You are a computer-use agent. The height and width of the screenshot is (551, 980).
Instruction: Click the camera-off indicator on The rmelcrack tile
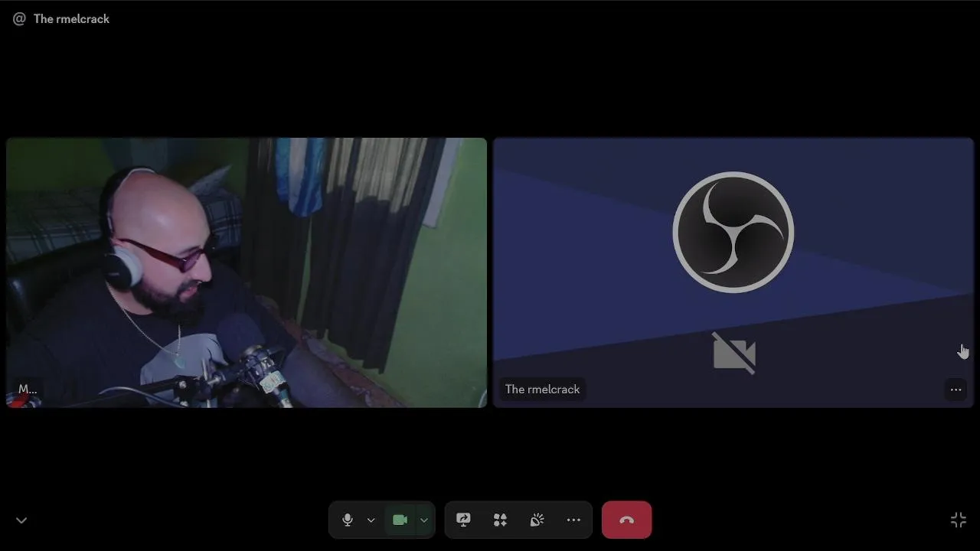[x=734, y=353]
